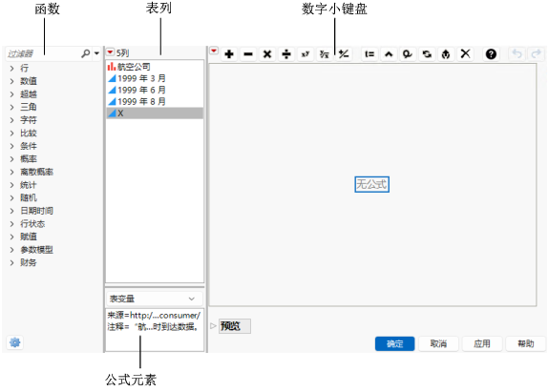The width and height of the screenshot is (549, 392).
Task: Click the root keypad button
Action: click(x=325, y=54)
